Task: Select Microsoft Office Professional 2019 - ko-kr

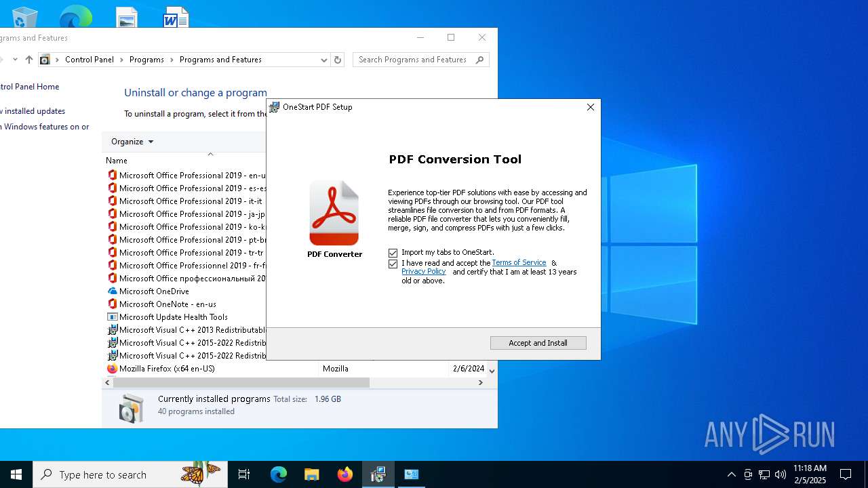Action: tap(186, 227)
